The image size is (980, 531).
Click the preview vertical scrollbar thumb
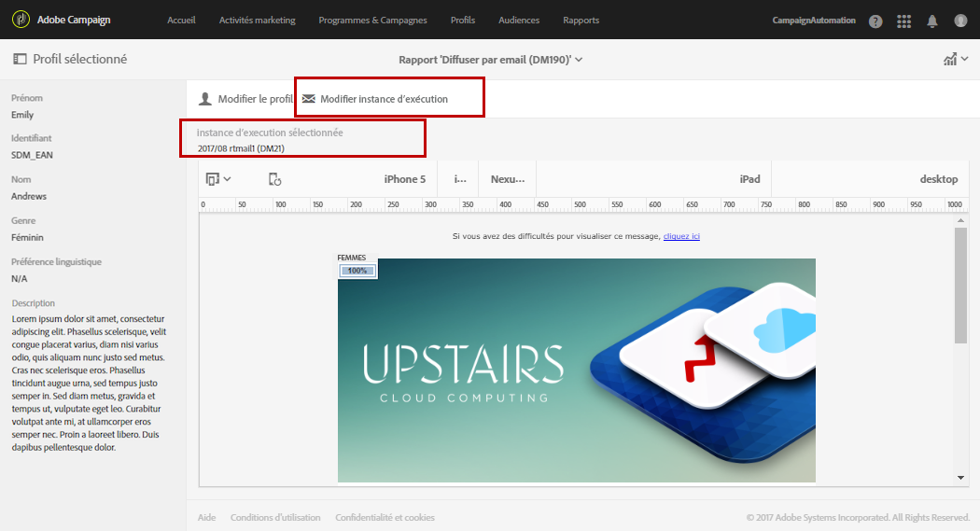960,285
